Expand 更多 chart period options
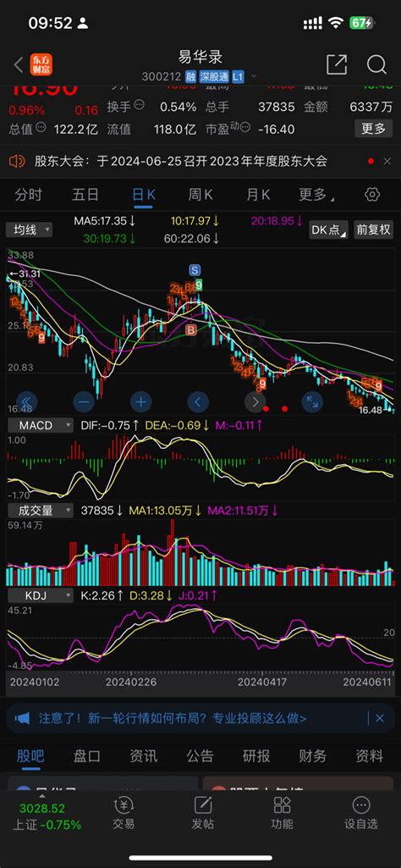This screenshot has height=868, width=401. (x=316, y=194)
